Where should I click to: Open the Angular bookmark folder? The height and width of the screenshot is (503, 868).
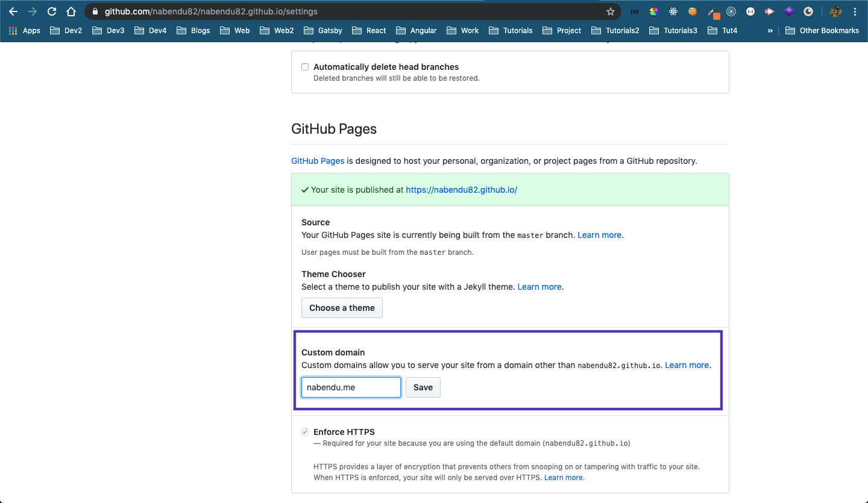click(x=417, y=30)
